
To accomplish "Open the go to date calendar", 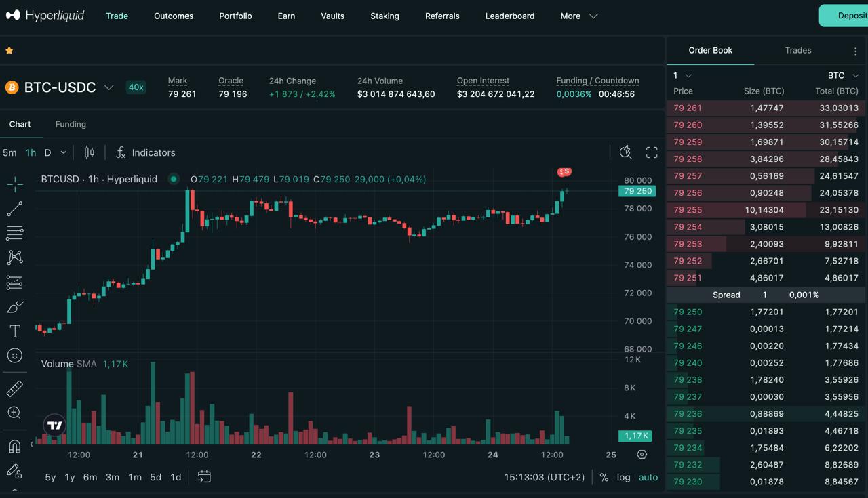I will coord(204,477).
